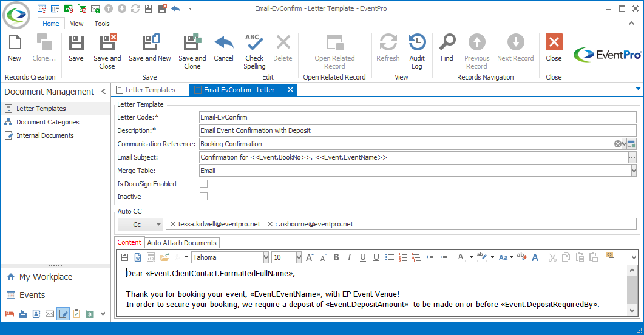Click the shopping cart icon in the quick access toolbar
This screenshot has width=644, height=335.
pyautogui.click(x=82, y=8)
